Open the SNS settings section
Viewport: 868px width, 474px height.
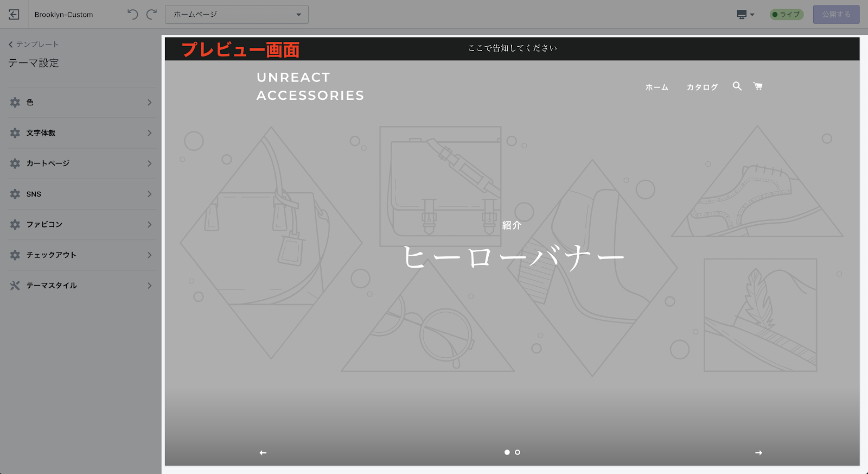(x=81, y=194)
